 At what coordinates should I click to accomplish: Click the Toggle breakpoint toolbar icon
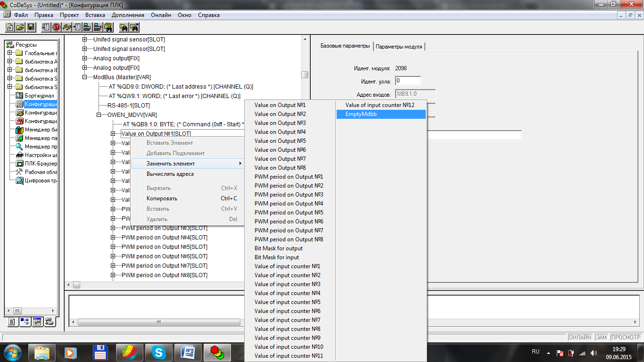coord(77,27)
